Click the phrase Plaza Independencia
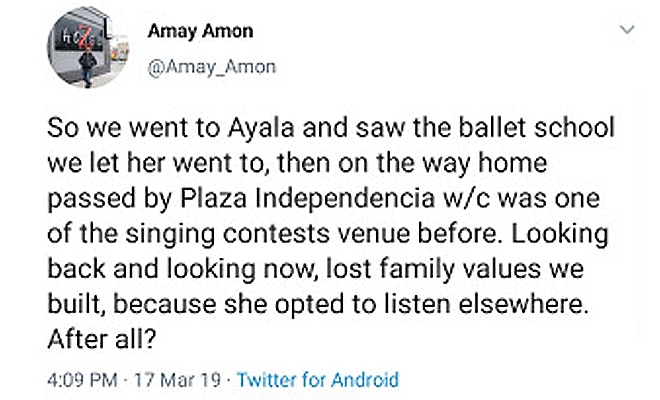The image size is (660, 400). point(308,198)
